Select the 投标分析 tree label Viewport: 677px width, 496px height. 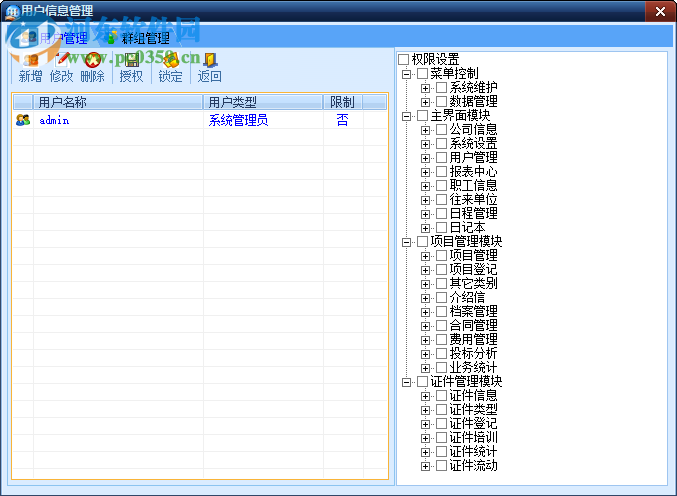pyautogui.click(x=473, y=354)
